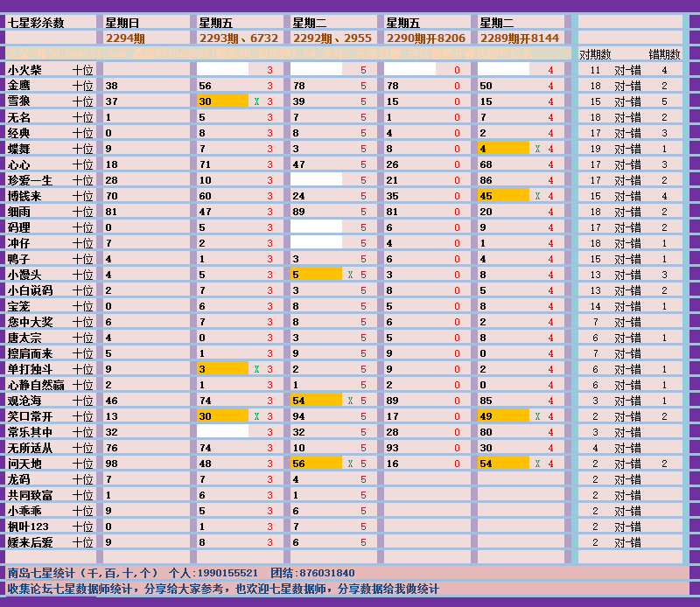This screenshot has height=607, width=700.
Task: Select the 2294期 column header
Action: pyautogui.click(x=124, y=38)
